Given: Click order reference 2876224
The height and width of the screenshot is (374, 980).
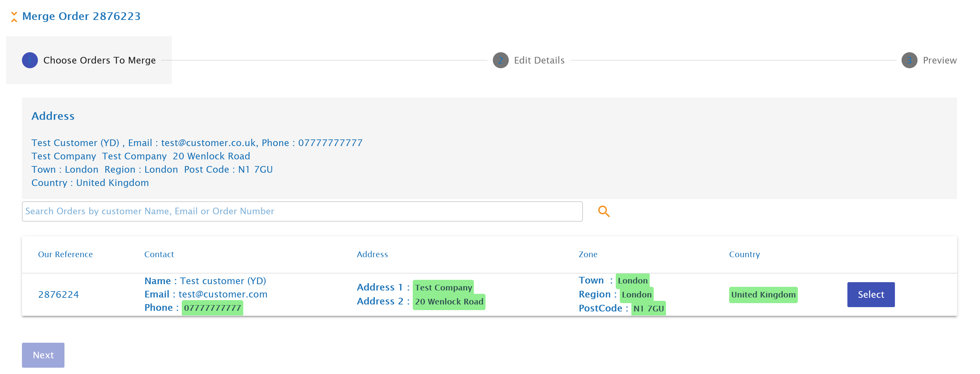Looking at the screenshot, I should [58, 294].
